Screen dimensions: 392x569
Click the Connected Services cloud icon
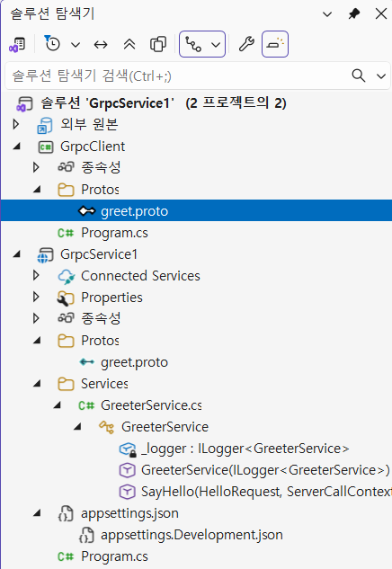point(66,277)
